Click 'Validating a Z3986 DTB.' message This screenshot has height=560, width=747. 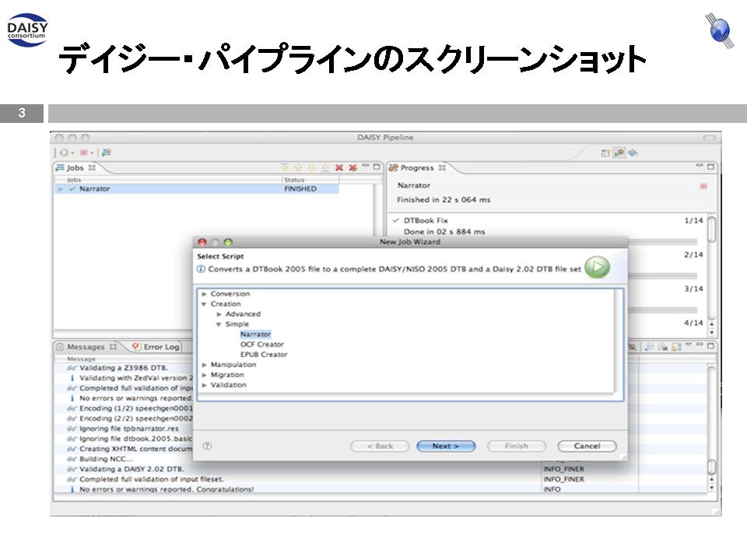[124, 368]
